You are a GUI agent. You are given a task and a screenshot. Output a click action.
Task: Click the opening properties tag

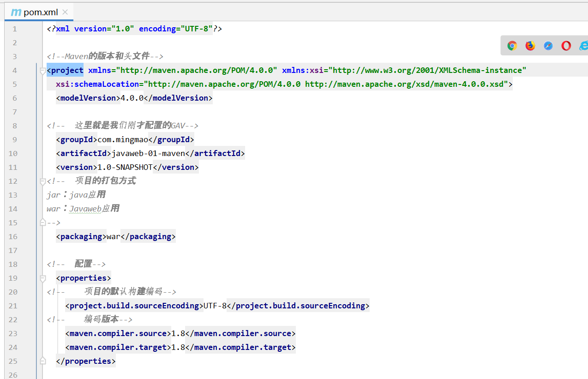pyautogui.click(x=84, y=278)
